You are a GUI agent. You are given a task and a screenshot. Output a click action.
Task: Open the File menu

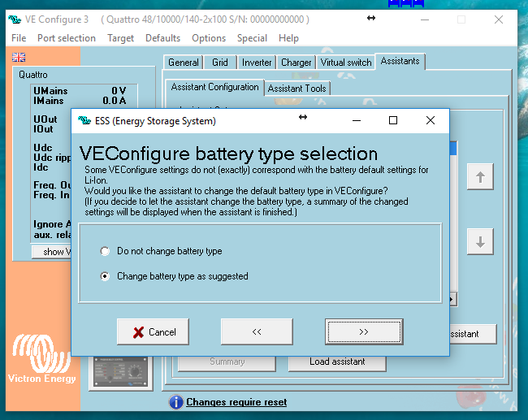[19, 38]
